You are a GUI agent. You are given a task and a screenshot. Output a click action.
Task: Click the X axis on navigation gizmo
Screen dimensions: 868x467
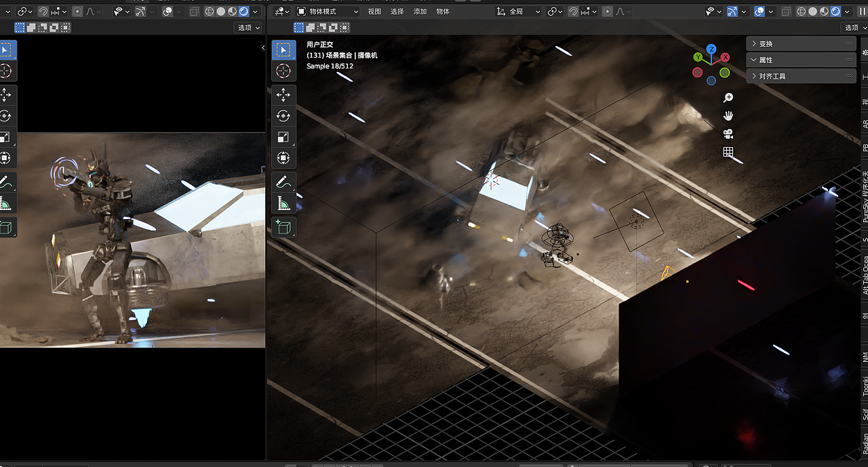[x=725, y=58]
